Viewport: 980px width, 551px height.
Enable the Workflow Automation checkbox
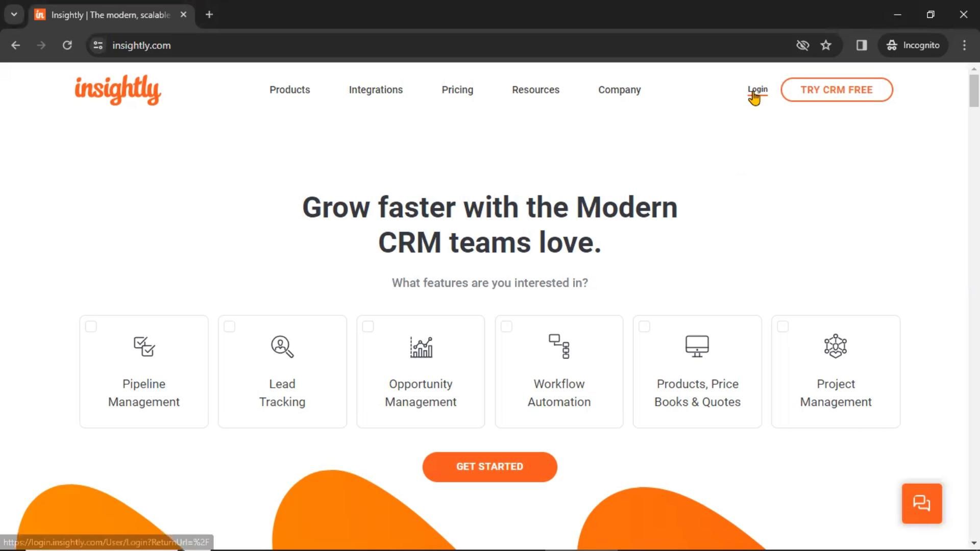tap(505, 327)
